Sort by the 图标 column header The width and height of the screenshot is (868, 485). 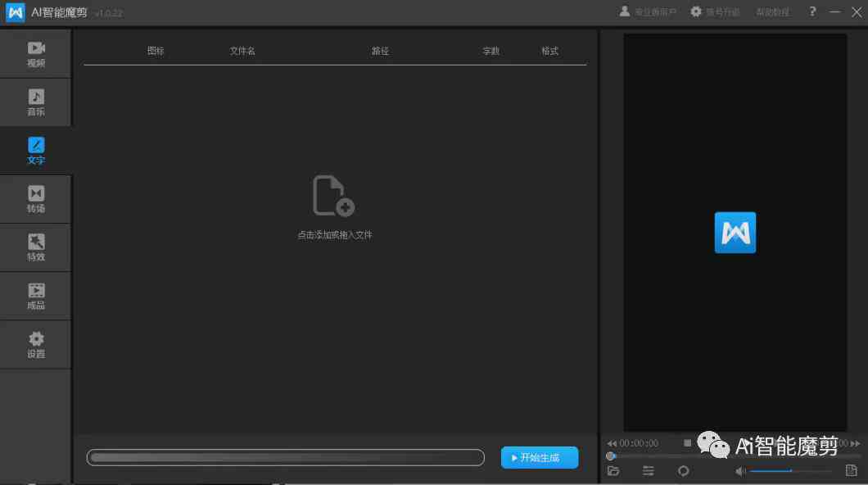point(156,51)
